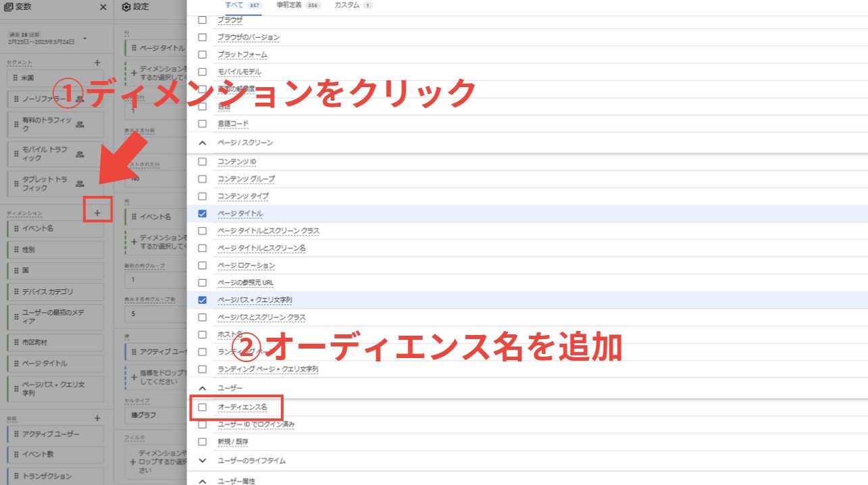Viewport: 868px width, 485px height.
Task: Check the ユーザー ID でログイン済み checkbox
Action: (202, 424)
